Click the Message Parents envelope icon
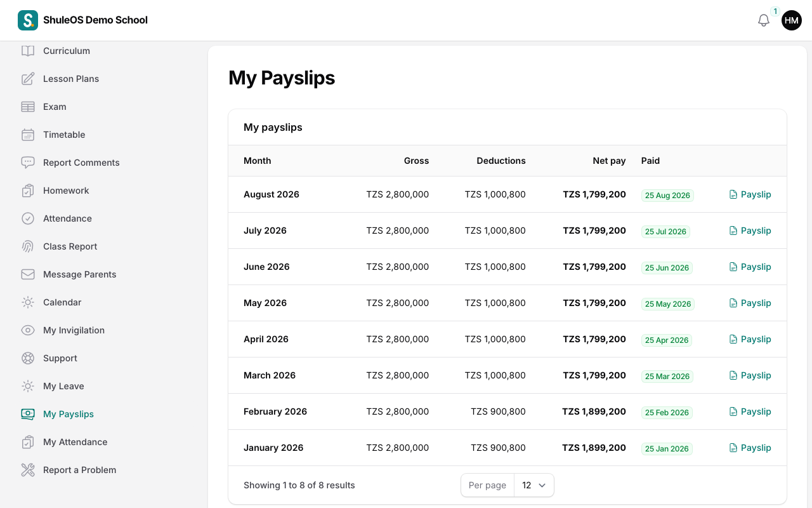The width and height of the screenshot is (812, 508). point(28,274)
